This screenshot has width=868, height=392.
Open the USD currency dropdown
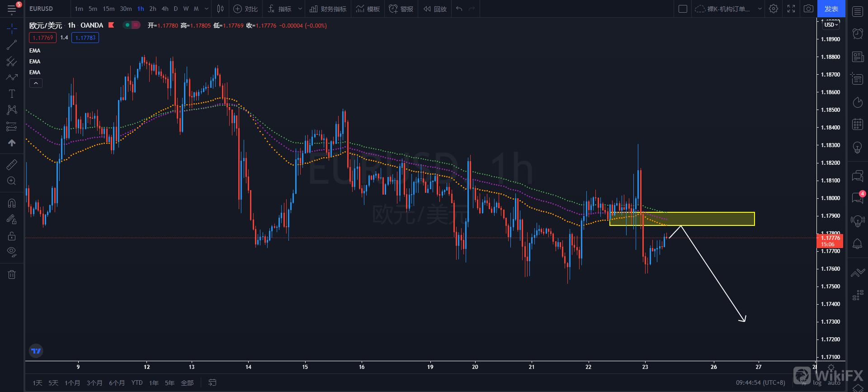click(831, 25)
